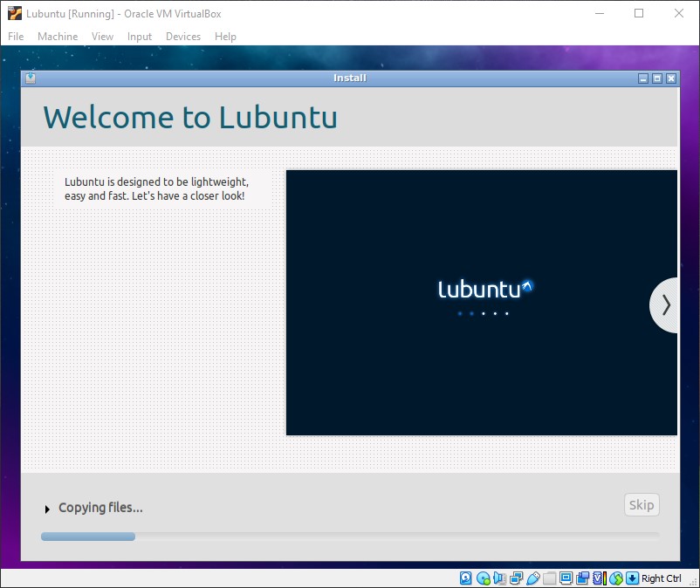The width and height of the screenshot is (700, 588).
Task: Click Right Ctrl host key indicator
Action: (x=660, y=578)
